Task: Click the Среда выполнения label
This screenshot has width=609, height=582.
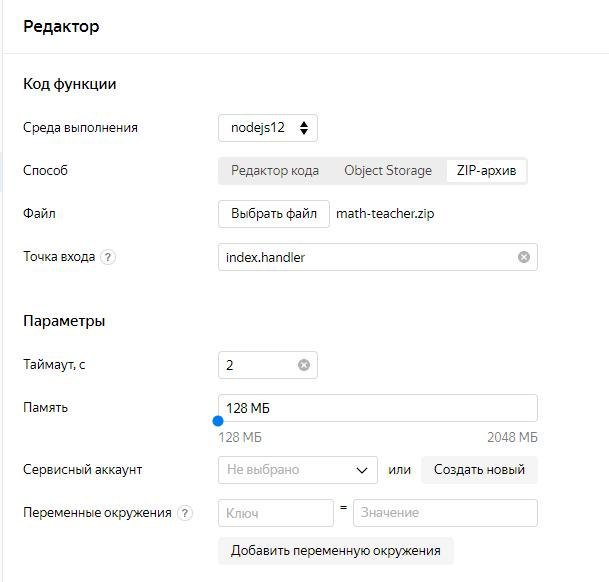Action: [x=80, y=128]
